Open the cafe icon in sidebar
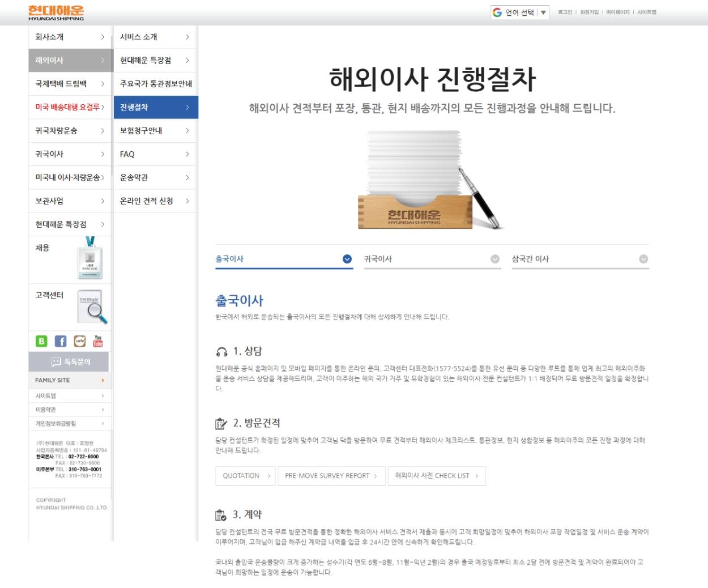 click(x=80, y=341)
